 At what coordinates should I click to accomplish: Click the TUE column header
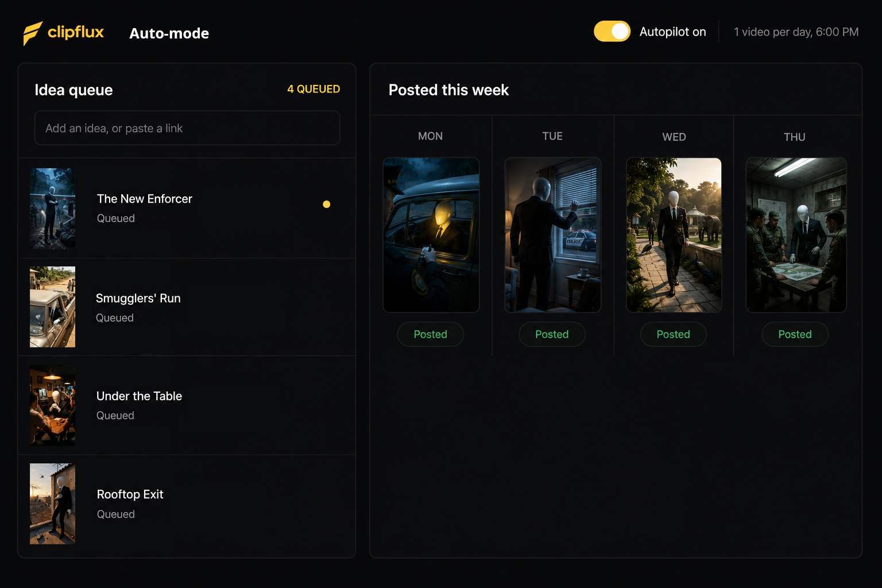click(552, 136)
